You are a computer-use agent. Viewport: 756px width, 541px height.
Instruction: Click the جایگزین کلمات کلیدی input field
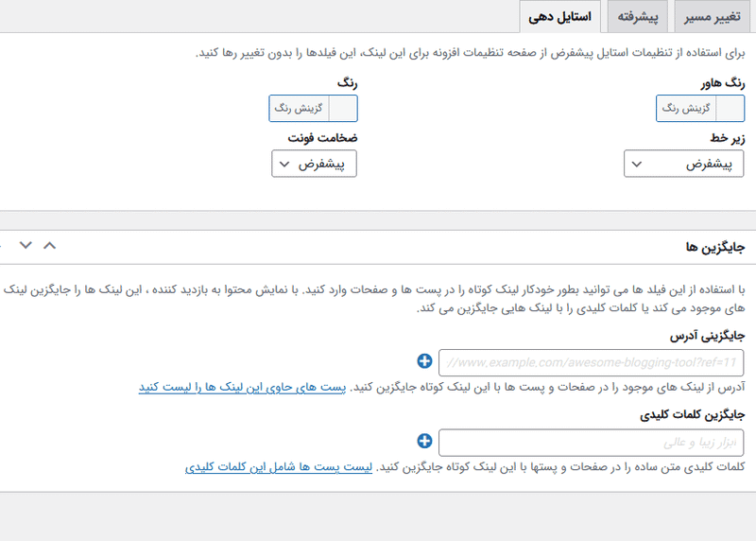(x=592, y=443)
